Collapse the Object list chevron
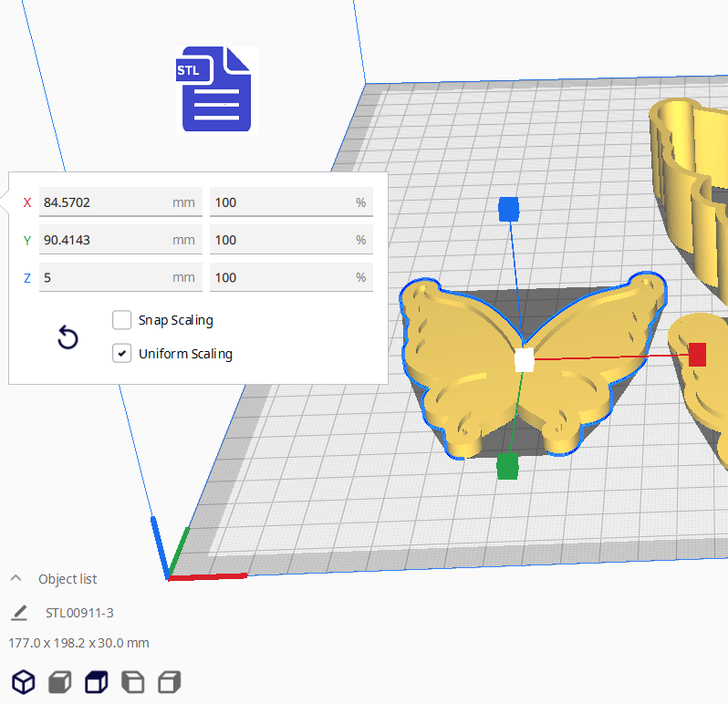Screen dimensions: 728x704 point(16,579)
